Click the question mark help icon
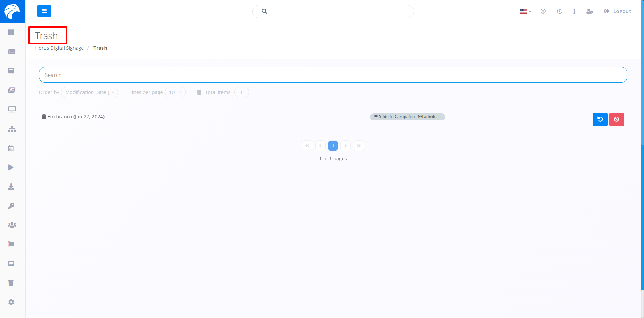The width and height of the screenshot is (644, 318). click(x=543, y=11)
